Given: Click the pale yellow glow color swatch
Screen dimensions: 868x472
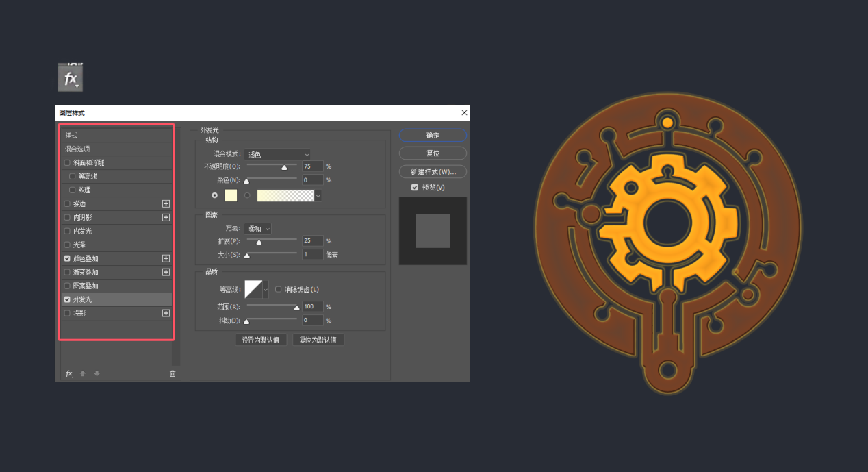Looking at the screenshot, I should tap(231, 195).
